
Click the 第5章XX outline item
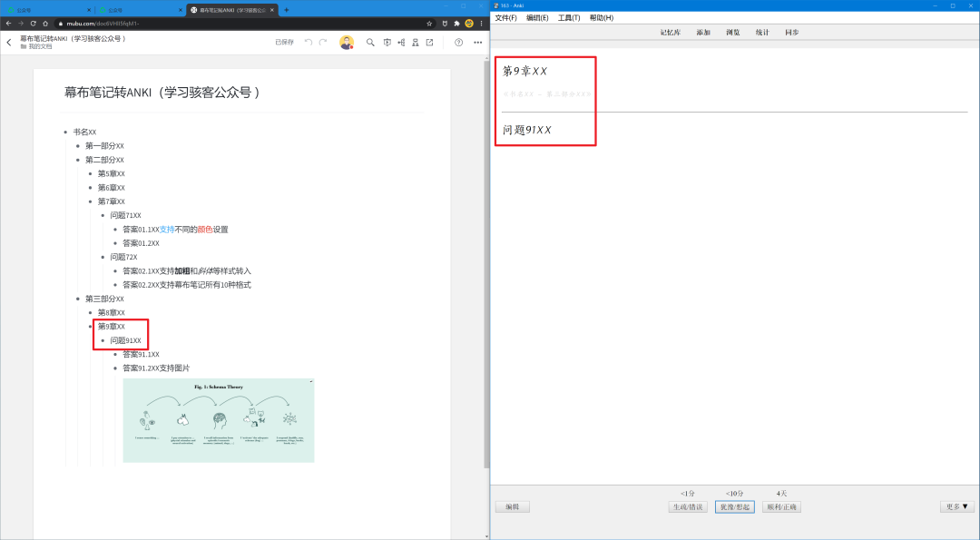pyautogui.click(x=112, y=173)
